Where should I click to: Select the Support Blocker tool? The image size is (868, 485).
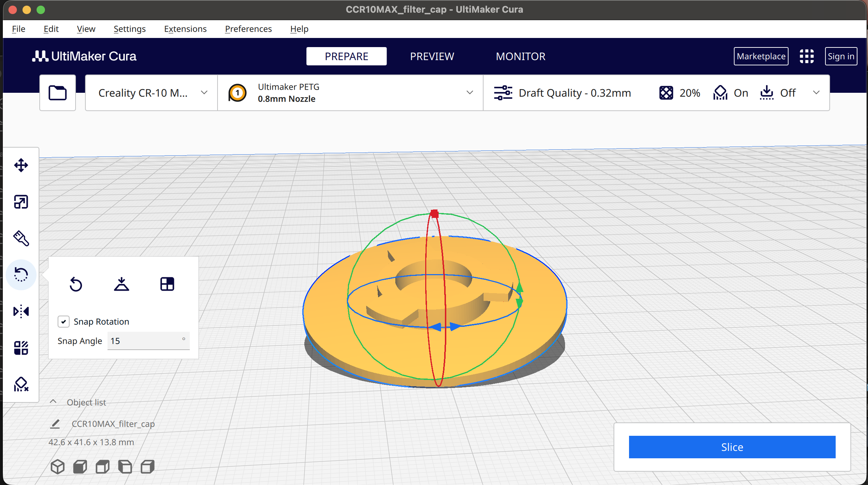[21, 384]
